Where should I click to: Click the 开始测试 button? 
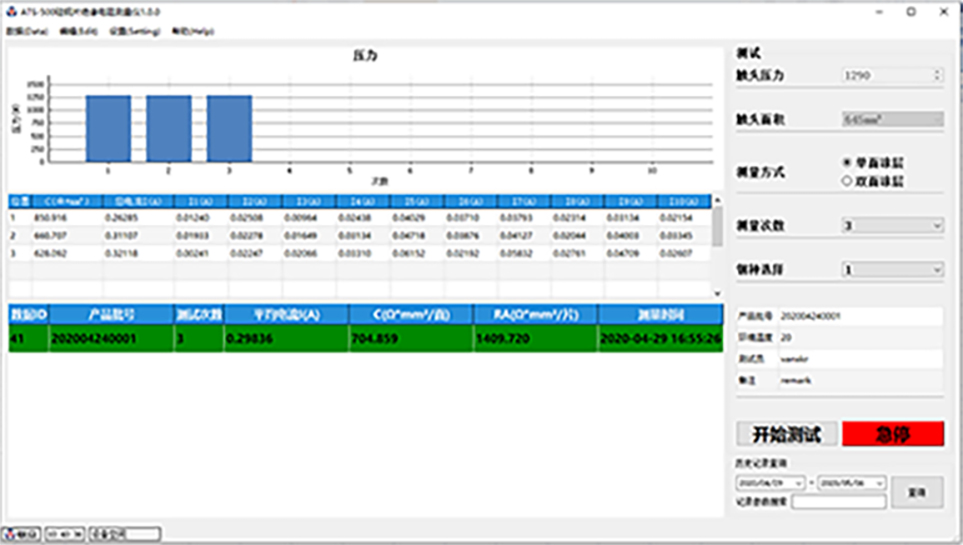(786, 434)
